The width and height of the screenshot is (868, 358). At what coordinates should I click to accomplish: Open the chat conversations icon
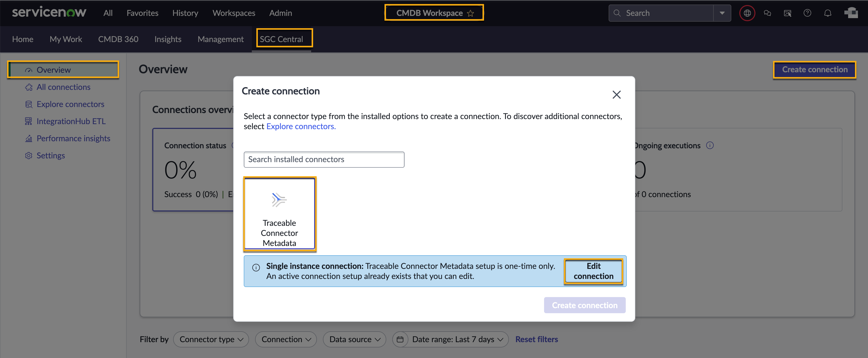[x=767, y=13]
